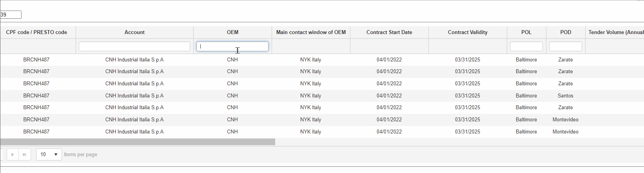Select the POL filter input
The width and height of the screenshot is (644, 173).
pos(526,47)
